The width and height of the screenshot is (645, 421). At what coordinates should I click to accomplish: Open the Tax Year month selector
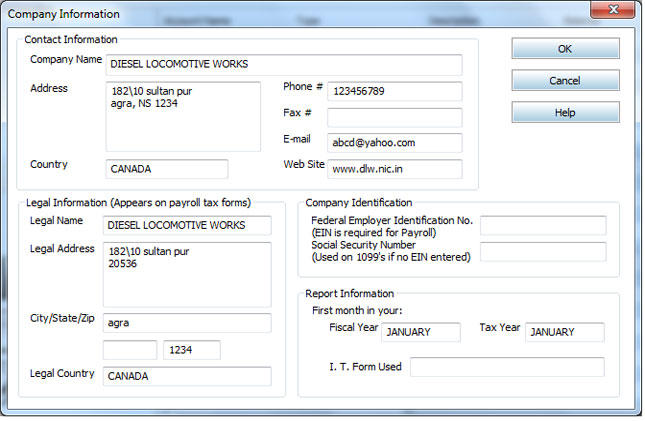565,332
